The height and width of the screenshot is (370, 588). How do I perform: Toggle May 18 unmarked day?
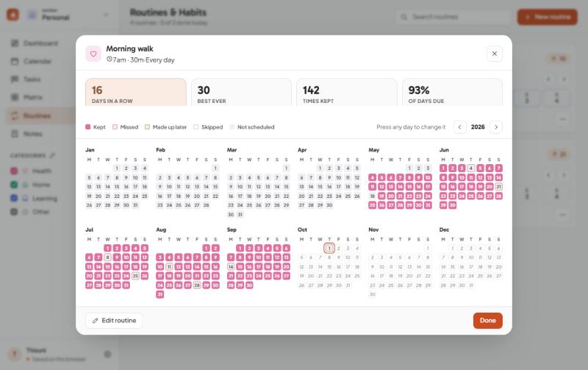(x=373, y=196)
